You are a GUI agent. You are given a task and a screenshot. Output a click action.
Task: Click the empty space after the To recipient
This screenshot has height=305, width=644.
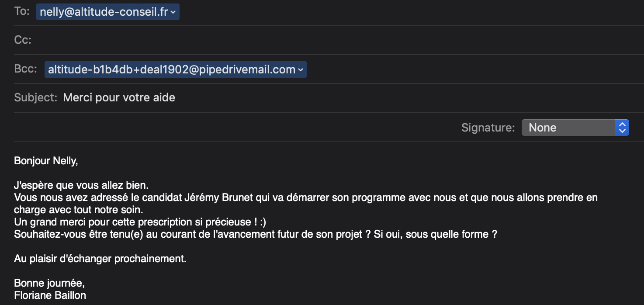click(393, 12)
